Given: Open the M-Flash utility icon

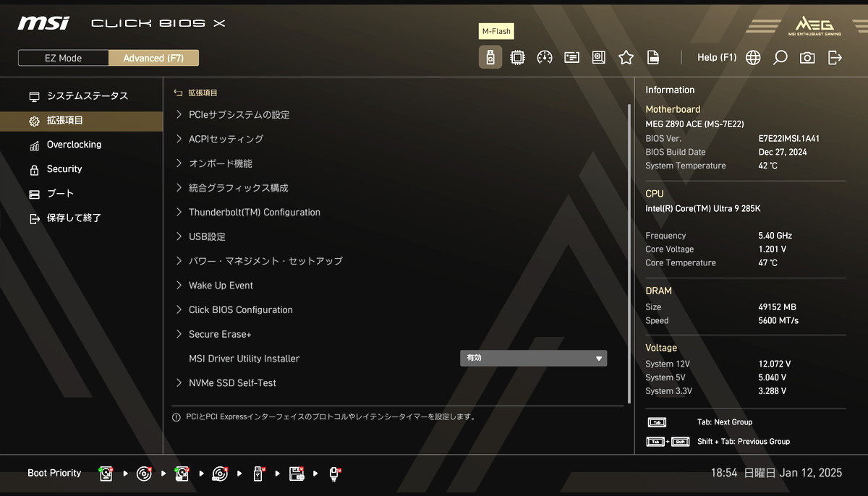Looking at the screenshot, I should point(490,57).
